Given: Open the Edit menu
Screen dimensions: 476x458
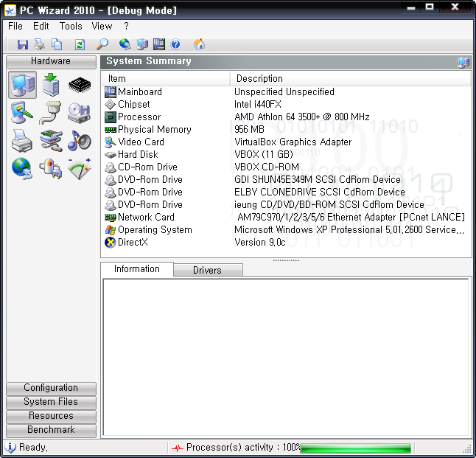Looking at the screenshot, I should point(41,26).
